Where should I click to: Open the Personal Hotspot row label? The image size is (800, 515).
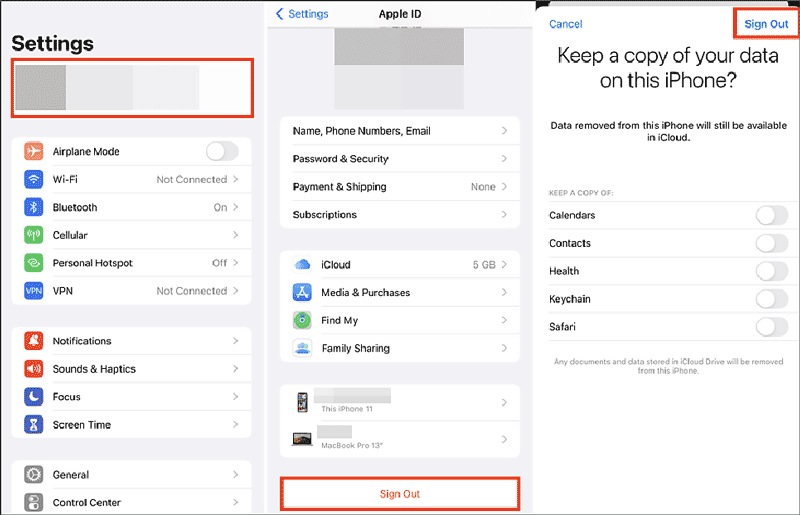[x=92, y=263]
